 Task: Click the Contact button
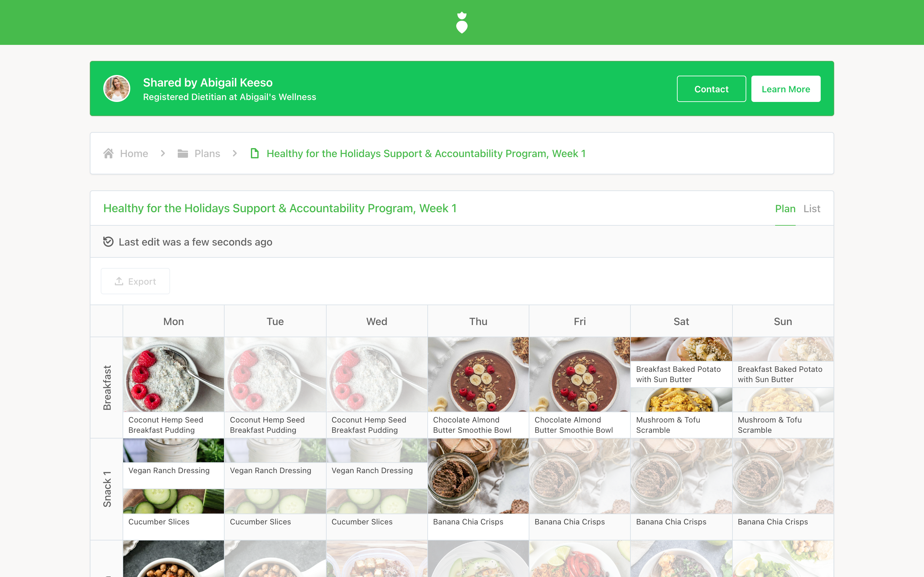pyautogui.click(x=711, y=89)
